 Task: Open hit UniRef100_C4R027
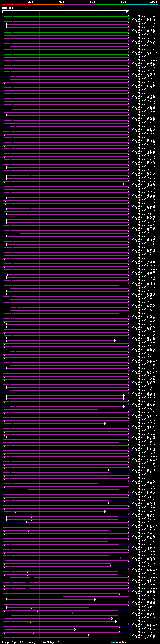coord(143,85)
